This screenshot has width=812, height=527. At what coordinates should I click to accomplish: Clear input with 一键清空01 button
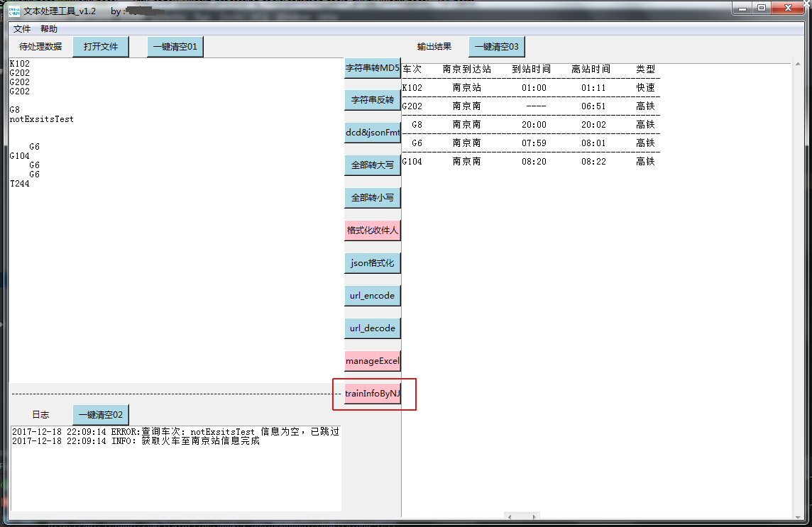pyautogui.click(x=175, y=47)
